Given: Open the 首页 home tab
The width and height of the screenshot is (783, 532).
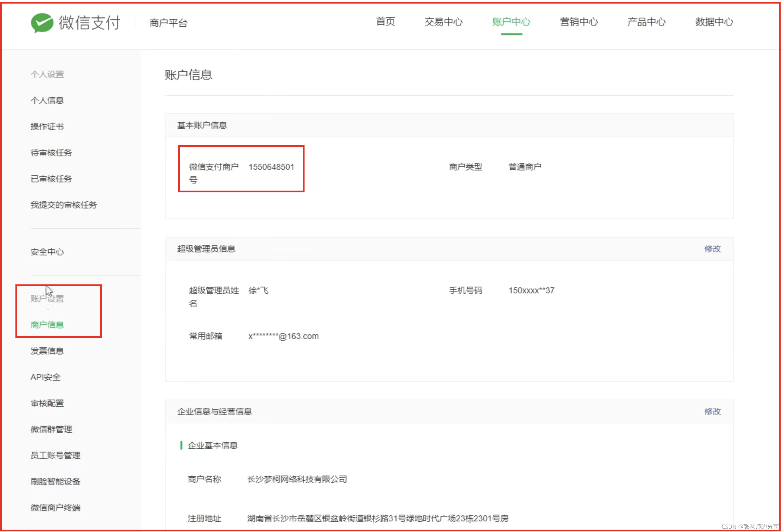Looking at the screenshot, I should coord(386,22).
